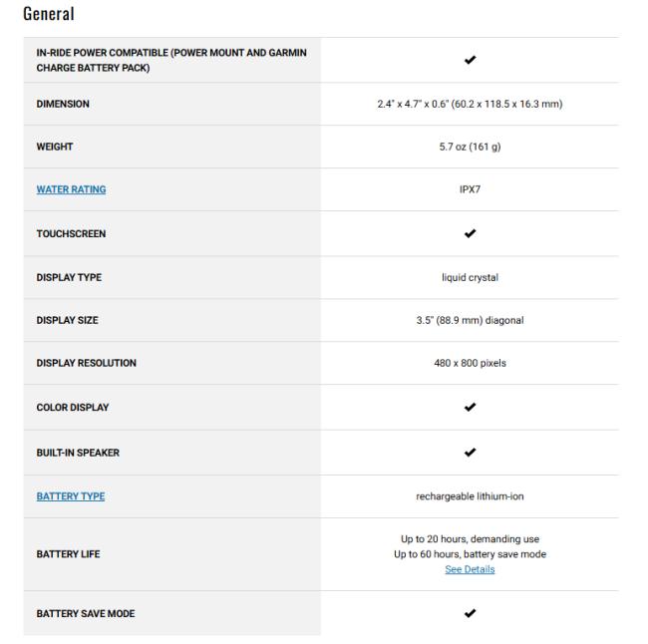The width and height of the screenshot is (648, 644).
Task: Click the rechargeable lithium-ion value
Action: coord(470,496)
